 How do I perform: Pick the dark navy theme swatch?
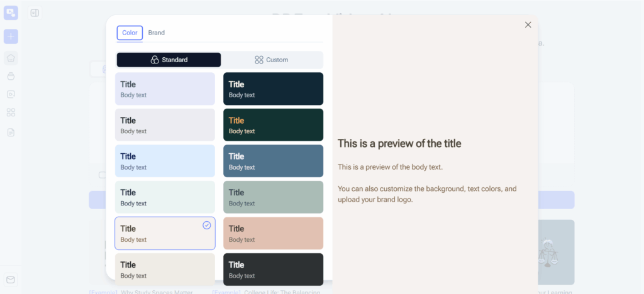273,89
